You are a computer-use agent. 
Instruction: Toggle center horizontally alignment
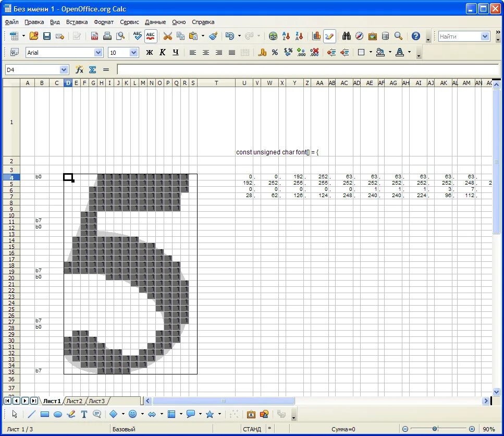click(x=206, y=52)
